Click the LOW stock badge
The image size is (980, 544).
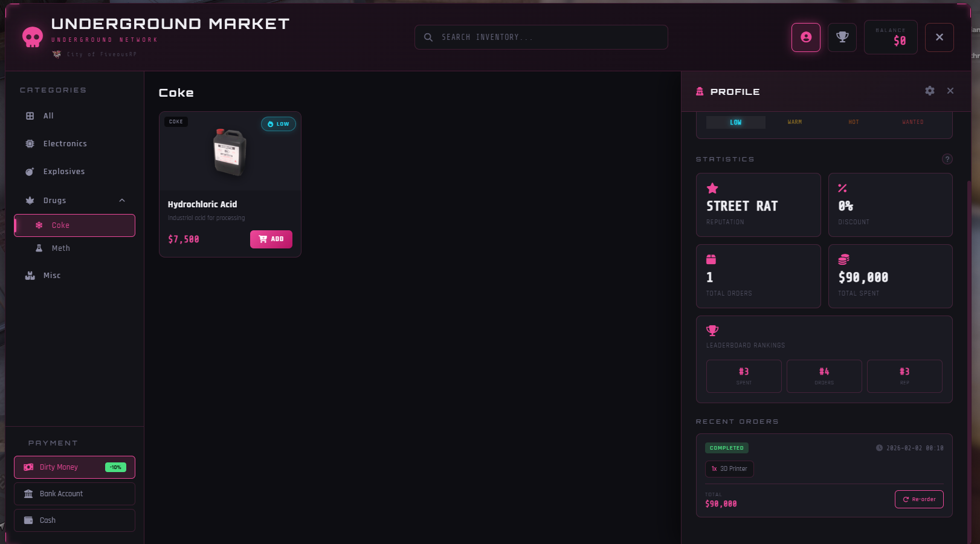(x=279, y=124)
